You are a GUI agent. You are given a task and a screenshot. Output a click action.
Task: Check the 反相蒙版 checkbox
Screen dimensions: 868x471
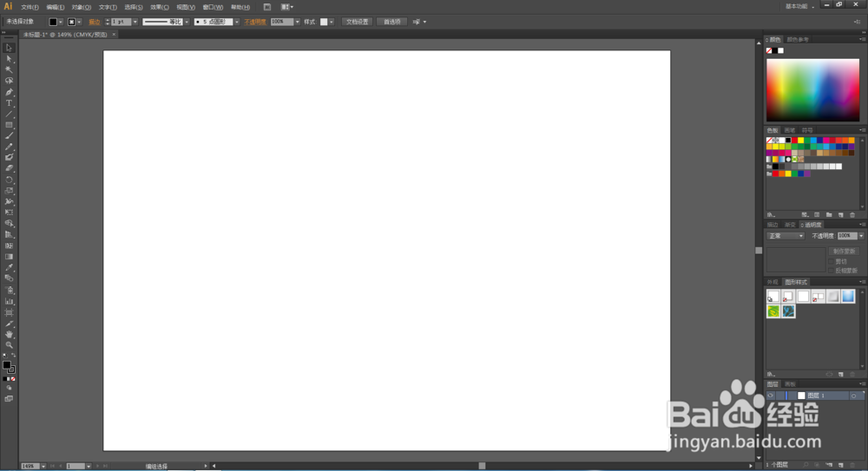pos(831,271)
